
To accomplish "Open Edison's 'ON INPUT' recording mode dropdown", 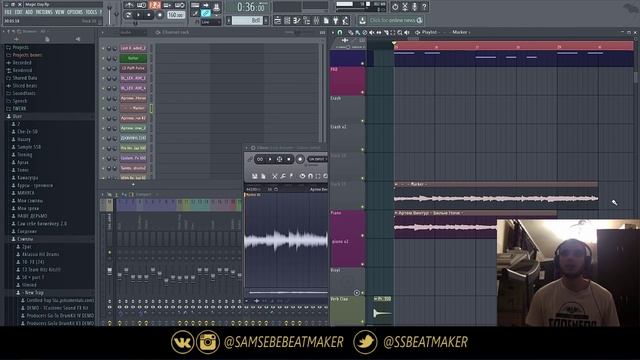I will 318,159.
